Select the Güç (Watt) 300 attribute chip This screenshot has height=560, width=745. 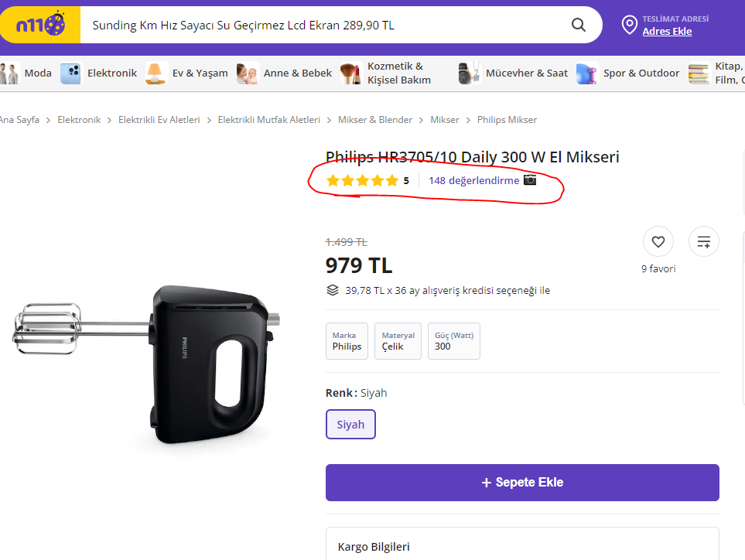[x=453, y=341]
